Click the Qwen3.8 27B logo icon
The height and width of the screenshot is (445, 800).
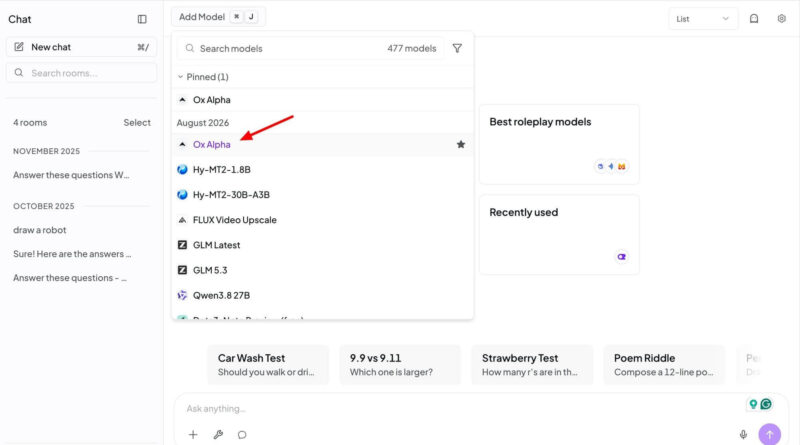pyautogui.click(x=182, y=295)
